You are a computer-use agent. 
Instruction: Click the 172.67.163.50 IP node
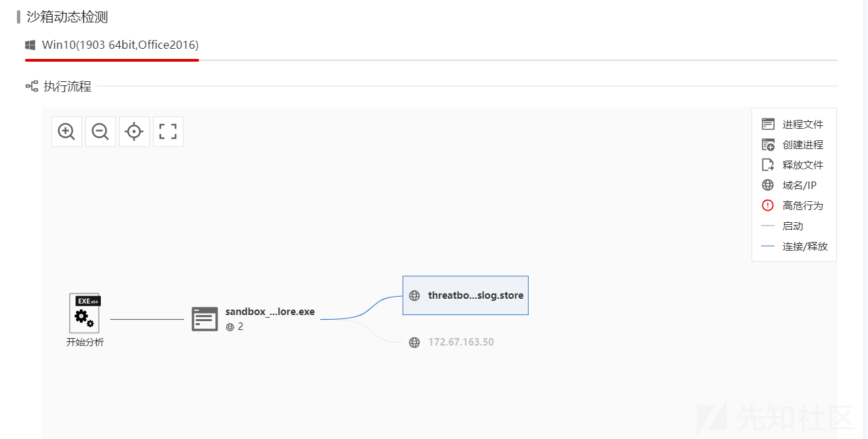point(460,342)
